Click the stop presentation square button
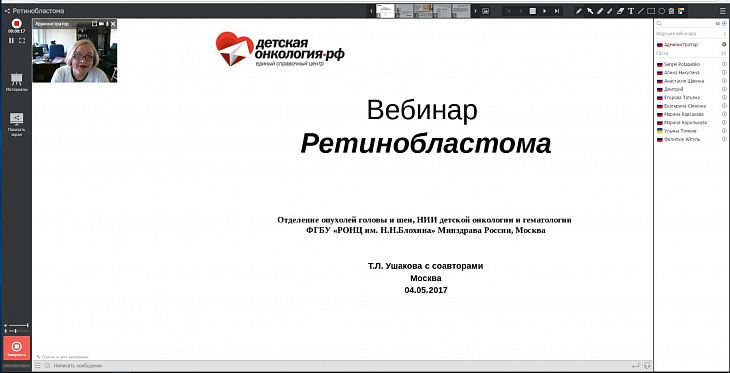This screenshot has height=373, width=730. pos(533,11)
